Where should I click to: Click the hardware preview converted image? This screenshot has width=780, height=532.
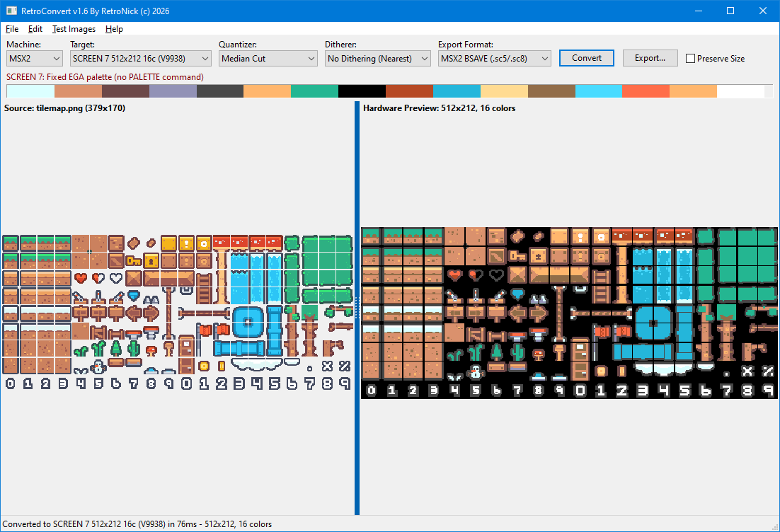click(x=569, y=313)
